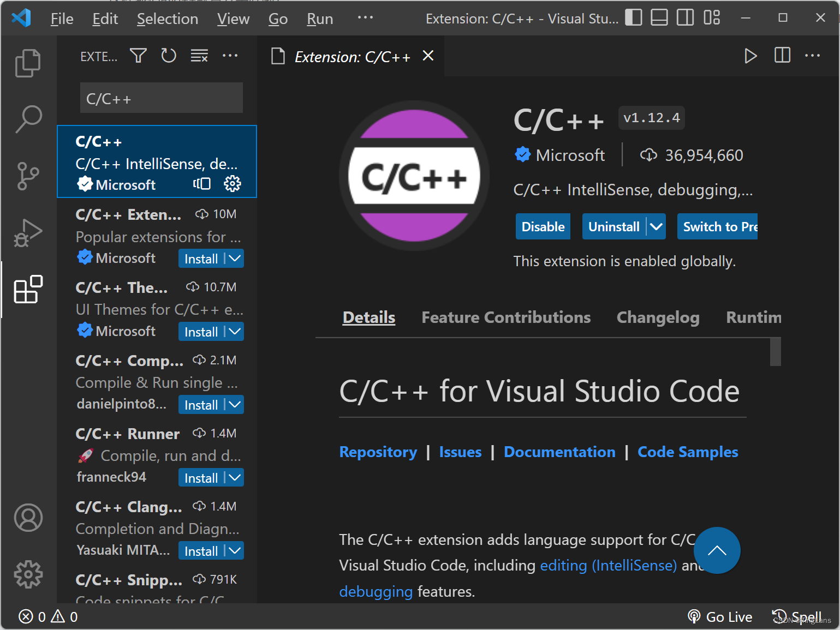
Task: Open the C/C++ extension manage gear
Action: pos(233,184)
